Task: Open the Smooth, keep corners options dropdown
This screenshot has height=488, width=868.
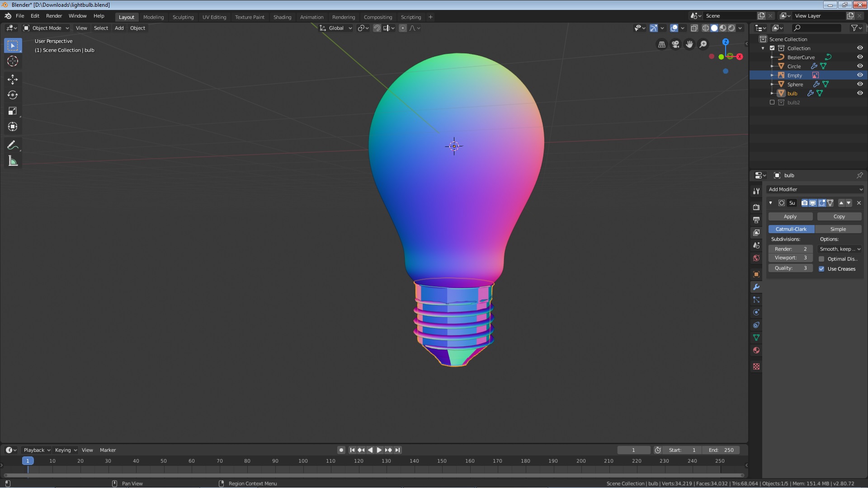Action: pyautogui.click(x=840, y=249)
